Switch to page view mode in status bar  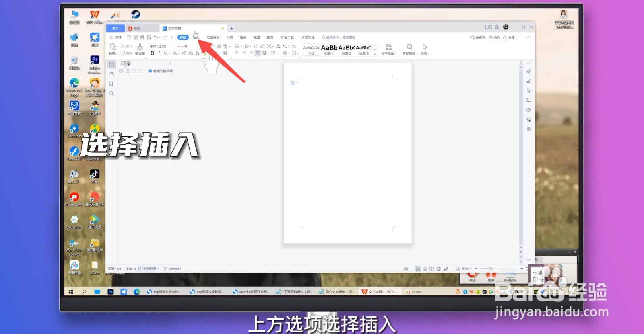[418, 269]
